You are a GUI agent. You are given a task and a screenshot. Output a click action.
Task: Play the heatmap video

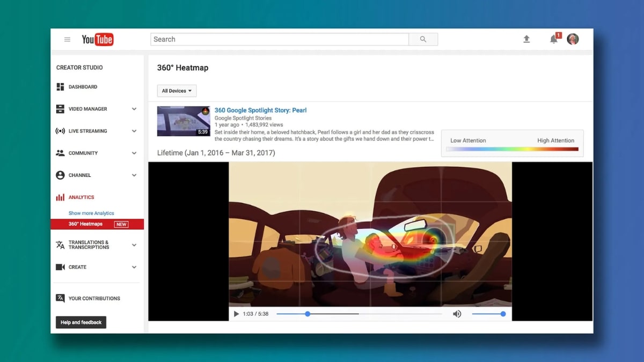click(x=236, y=314)
